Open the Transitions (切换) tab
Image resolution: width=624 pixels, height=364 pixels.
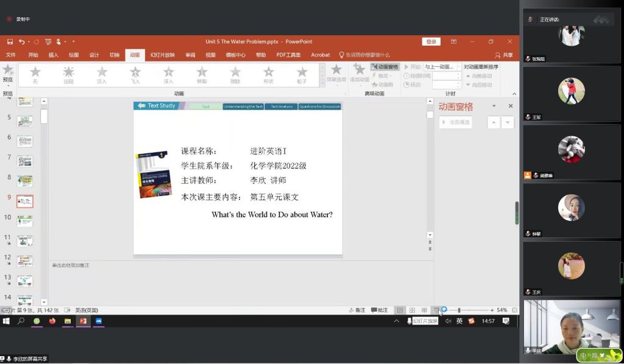click(x=115, y=55)
